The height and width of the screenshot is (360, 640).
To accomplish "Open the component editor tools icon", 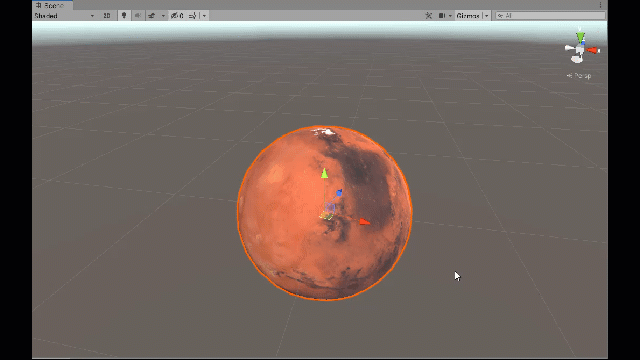I will point(429,16).
